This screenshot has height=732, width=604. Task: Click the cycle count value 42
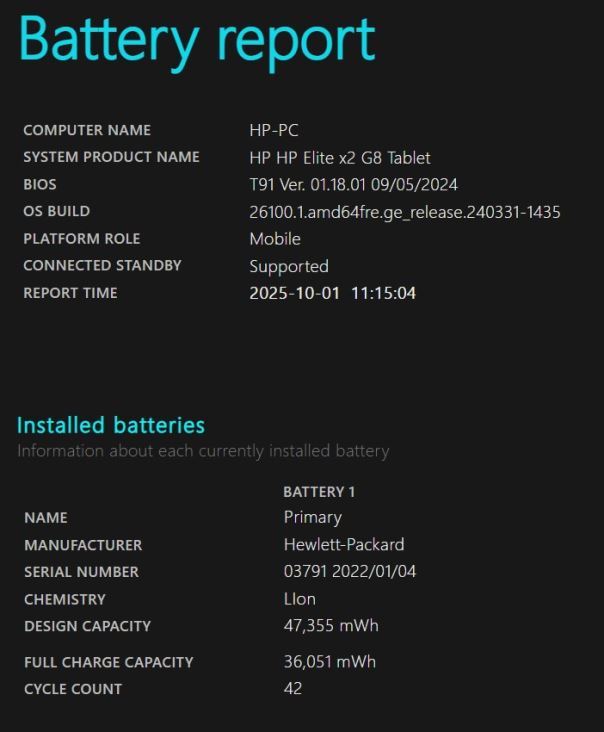click(293, 689)
